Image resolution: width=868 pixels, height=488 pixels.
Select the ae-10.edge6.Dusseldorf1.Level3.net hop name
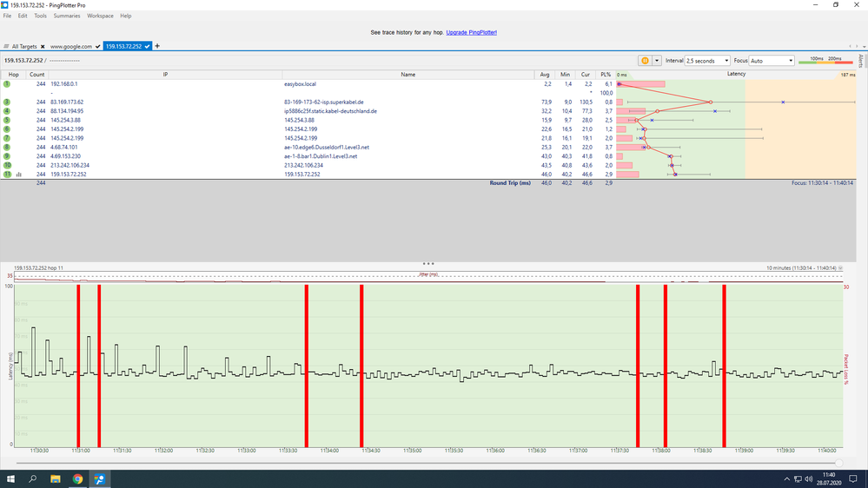[327, 147]
